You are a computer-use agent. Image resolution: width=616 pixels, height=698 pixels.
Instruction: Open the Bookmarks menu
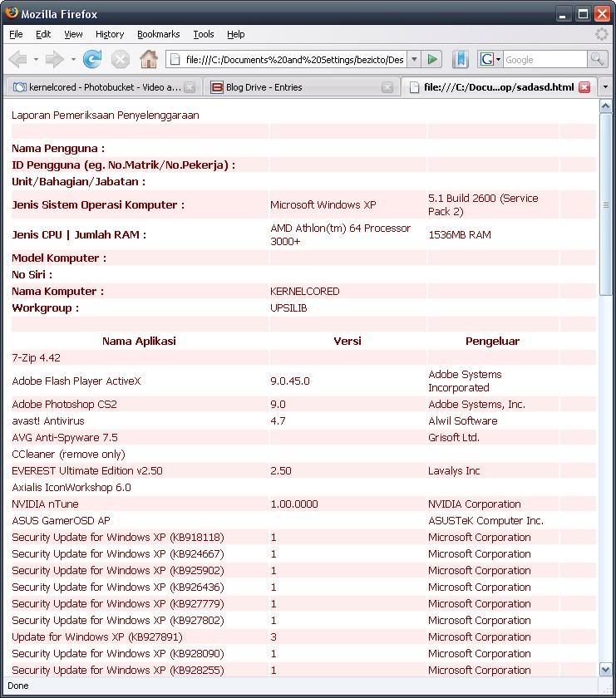(x=159, y=34)
